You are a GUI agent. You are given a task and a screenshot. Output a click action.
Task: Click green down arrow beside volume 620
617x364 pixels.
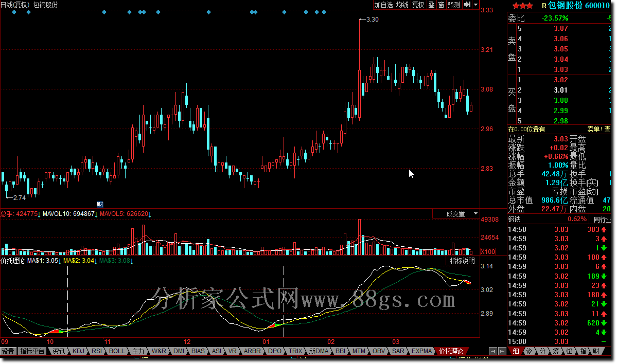pyautogui.click(x=604, y=323)
